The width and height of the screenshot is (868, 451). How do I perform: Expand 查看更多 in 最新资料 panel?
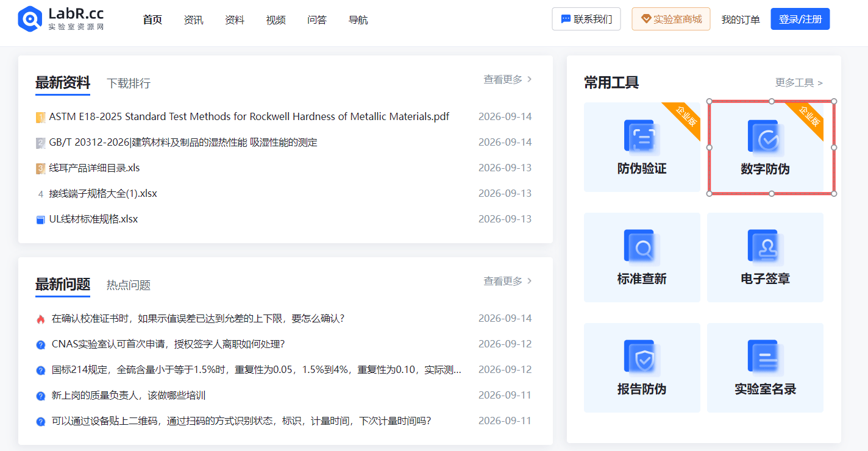point(508,79)
